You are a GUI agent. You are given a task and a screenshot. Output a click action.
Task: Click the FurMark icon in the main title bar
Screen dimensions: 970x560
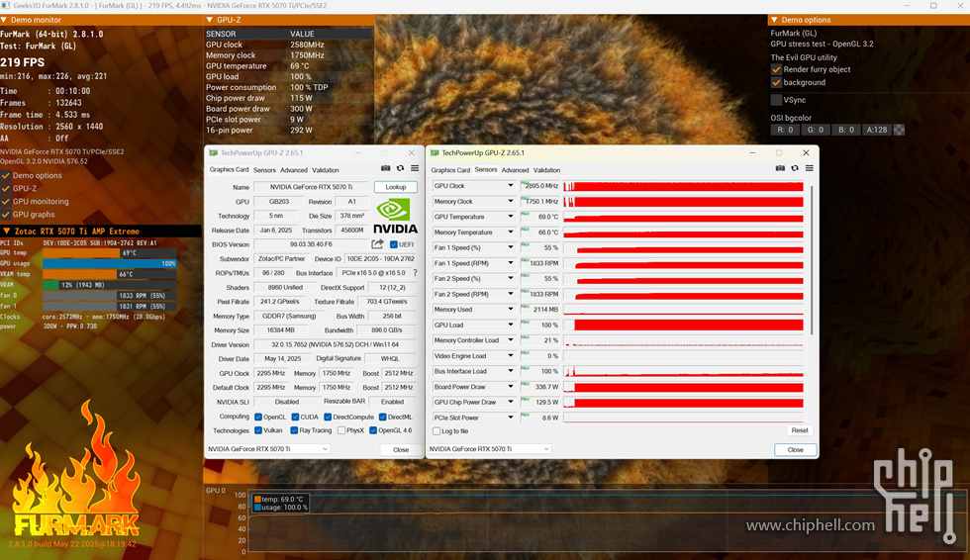pyautogui.click(x=6, y=6)
